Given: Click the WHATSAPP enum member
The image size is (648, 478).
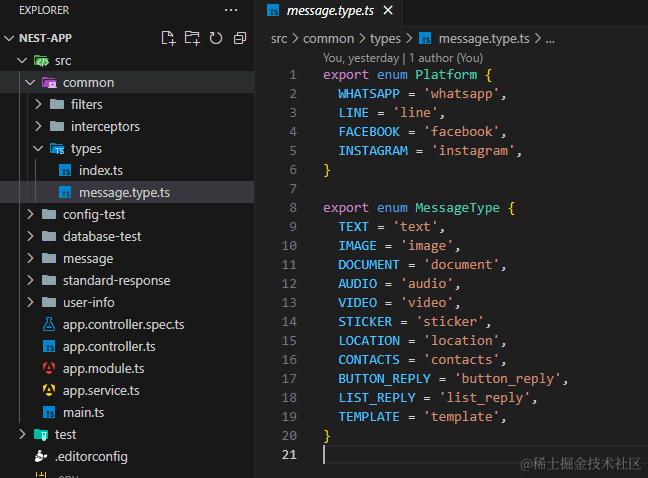Looking at the screenshot, I should (369, 93).
